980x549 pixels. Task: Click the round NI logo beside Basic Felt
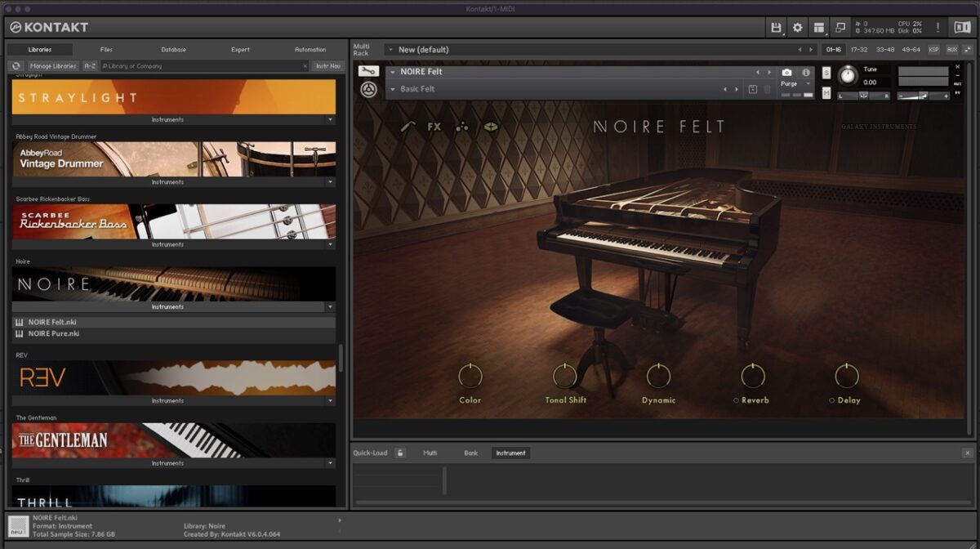(x=368, y=89)
